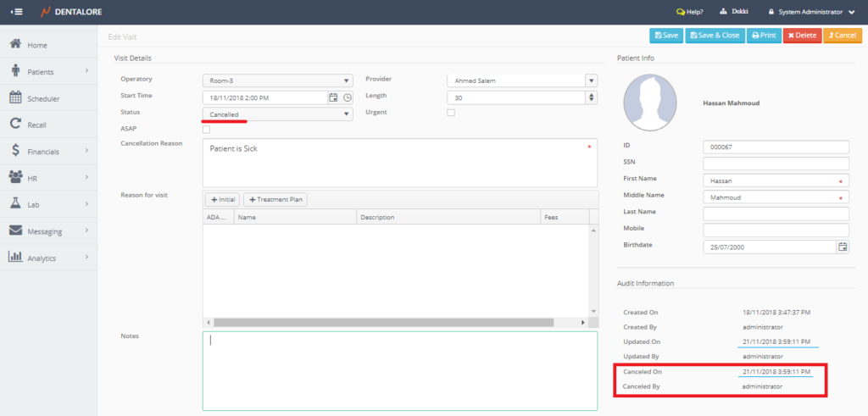Toggle the Urgent checkbox
868x416 pixels.
tap(451, 113)
